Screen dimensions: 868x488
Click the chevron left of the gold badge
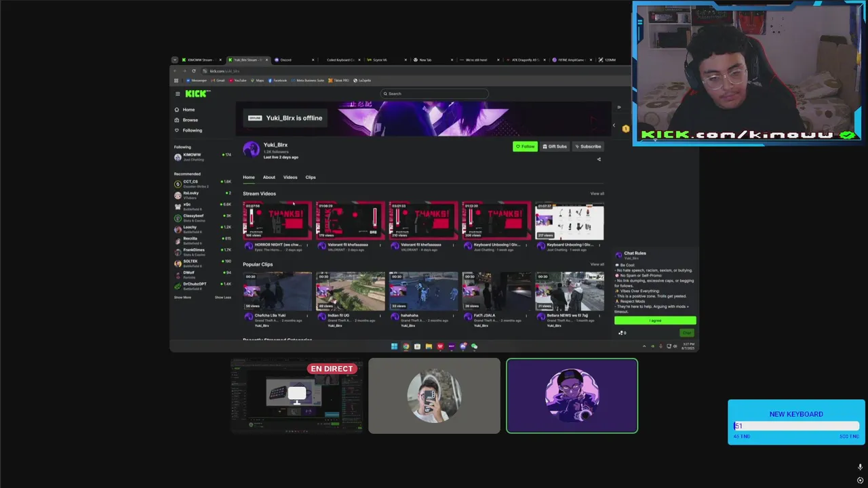pos(614,125)
